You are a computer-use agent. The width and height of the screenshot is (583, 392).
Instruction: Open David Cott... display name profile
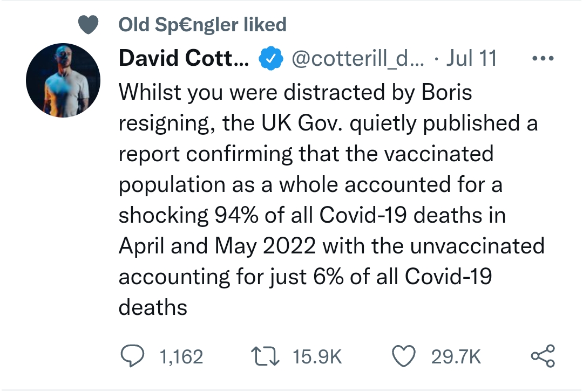[x=184, y=58]
